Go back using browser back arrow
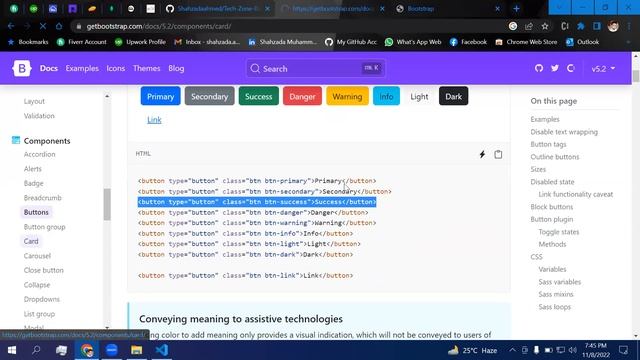This screenshot has height=360, width=640. pyautogui.click(x=11, y=26)
